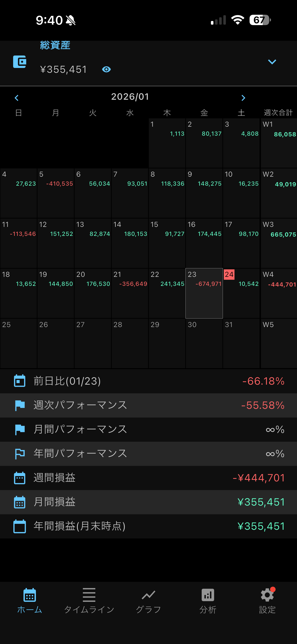The height and width of the screenshot is (644, 297).
Task: Open 設定 with the gear icon
Action: [x=267, y=600]
